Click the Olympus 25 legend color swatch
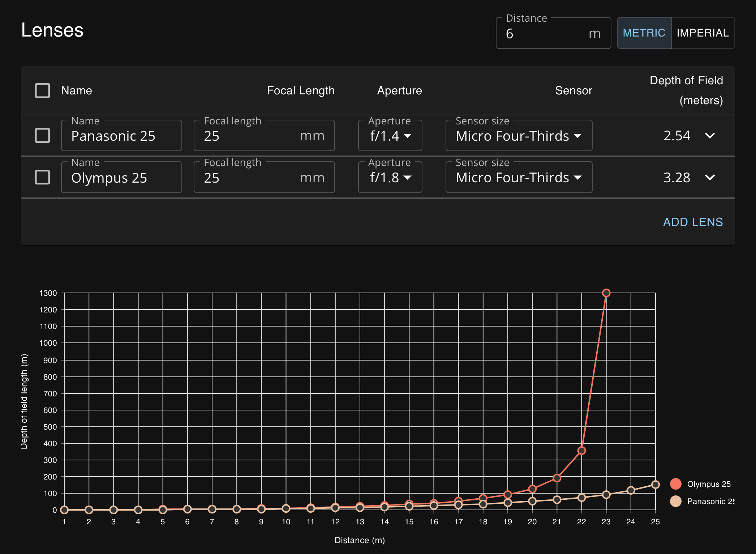756x554 pixels. (x=675, y=484)
